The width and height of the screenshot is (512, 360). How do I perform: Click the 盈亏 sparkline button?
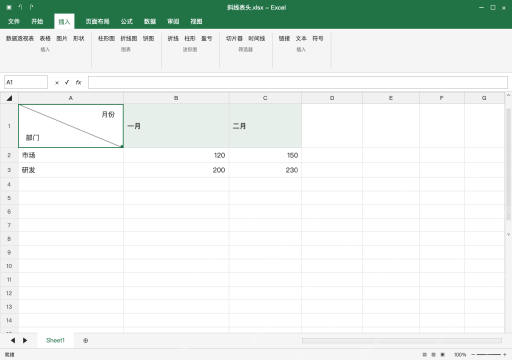[206, 39]
